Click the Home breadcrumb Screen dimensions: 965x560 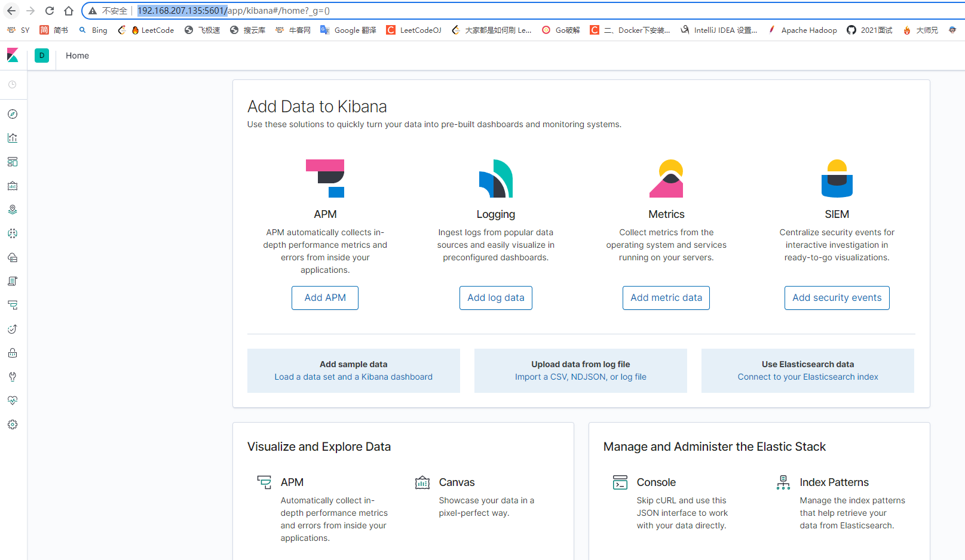pos(77,56)
